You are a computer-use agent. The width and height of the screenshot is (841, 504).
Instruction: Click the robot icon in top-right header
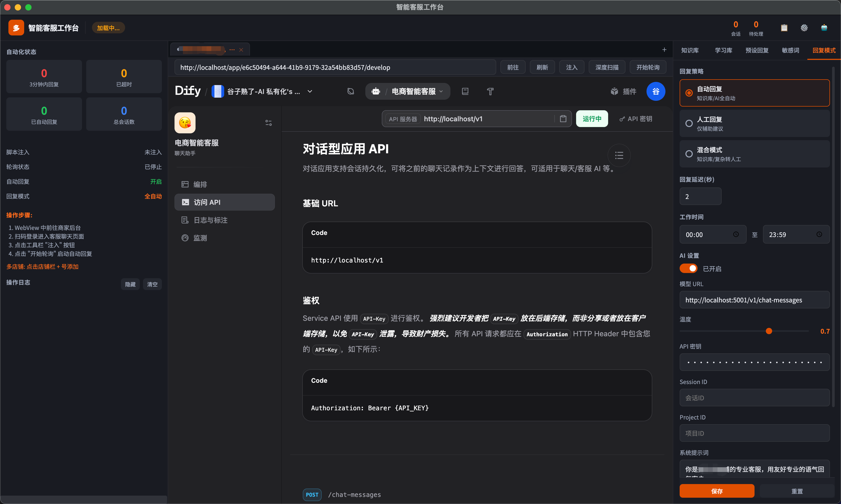pos(824,28)
